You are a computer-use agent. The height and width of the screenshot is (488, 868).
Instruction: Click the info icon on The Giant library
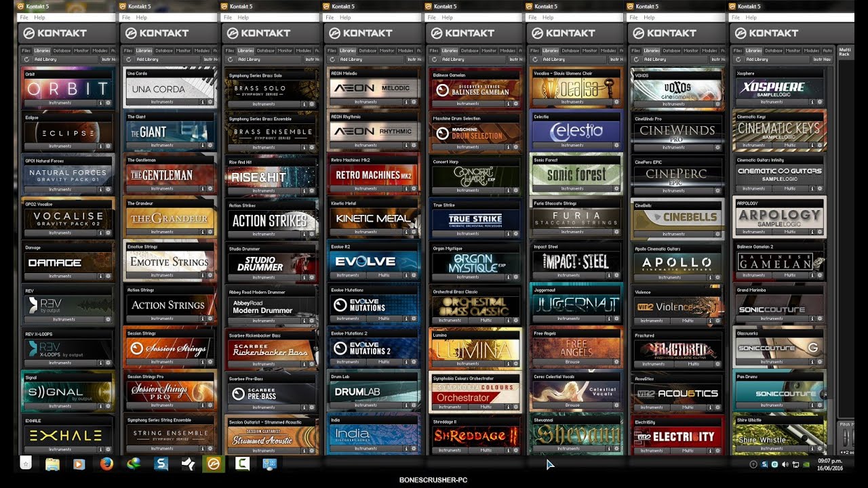pyautogui.click(x=203, y=145)
